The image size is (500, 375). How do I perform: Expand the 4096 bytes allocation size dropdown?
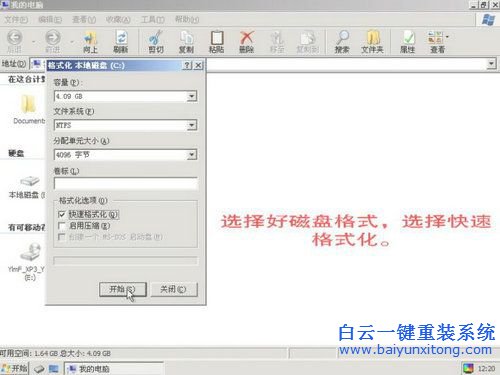pos(191,155)
